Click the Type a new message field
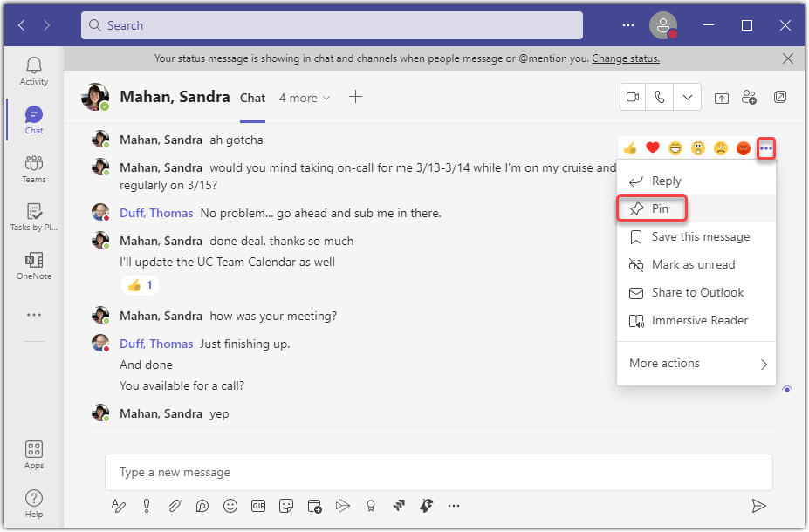This screenshot has width=809, height=532. point(436,472)
